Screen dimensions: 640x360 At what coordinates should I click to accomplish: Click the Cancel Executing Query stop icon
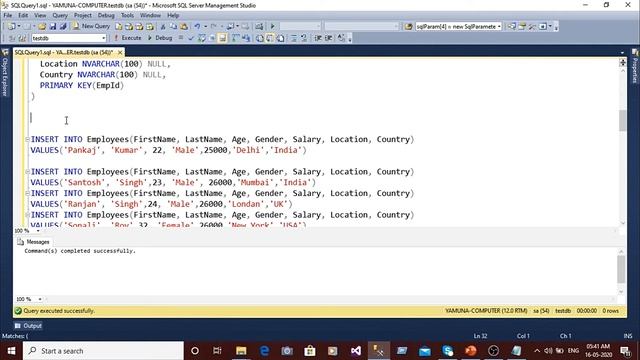pos(181,38)
